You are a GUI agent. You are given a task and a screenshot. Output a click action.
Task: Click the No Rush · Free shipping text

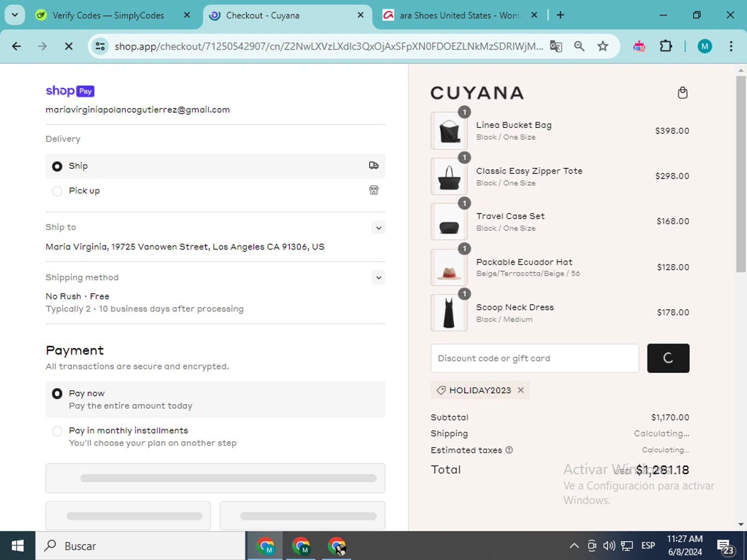77,296
